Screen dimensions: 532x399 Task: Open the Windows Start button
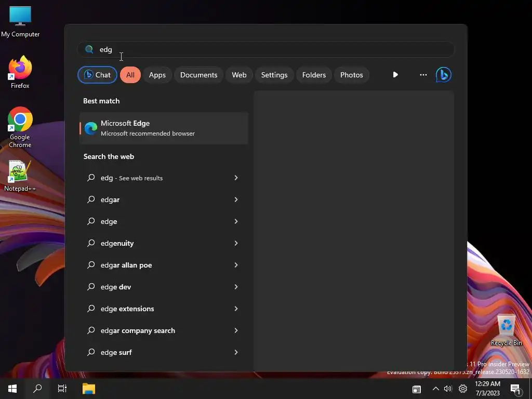click(x=12, y=389)
